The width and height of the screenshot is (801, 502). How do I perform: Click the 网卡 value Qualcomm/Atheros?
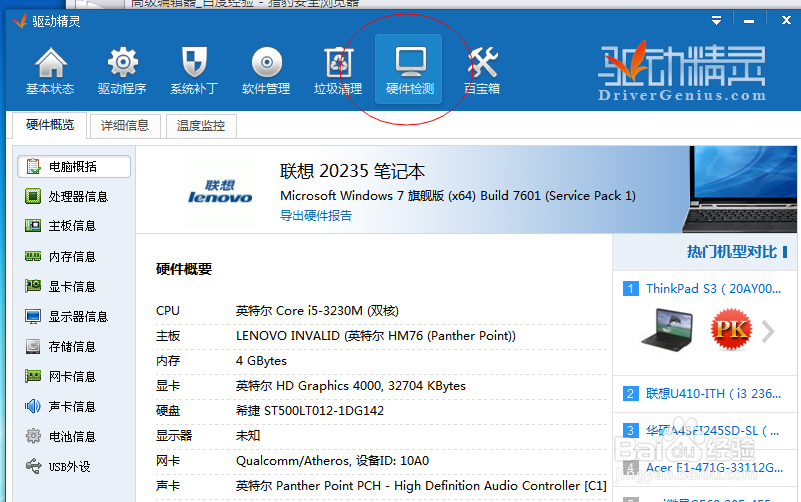click(332, 461)
